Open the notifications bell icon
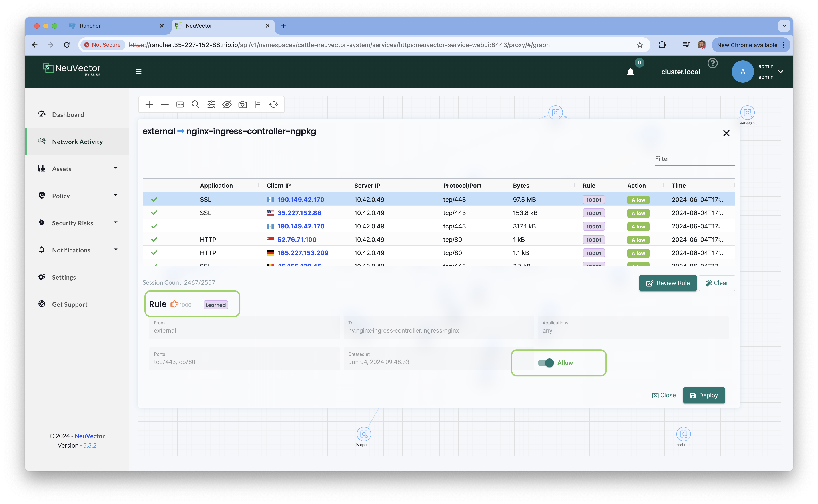The image size is (818, 504). (x=630, y=72)
